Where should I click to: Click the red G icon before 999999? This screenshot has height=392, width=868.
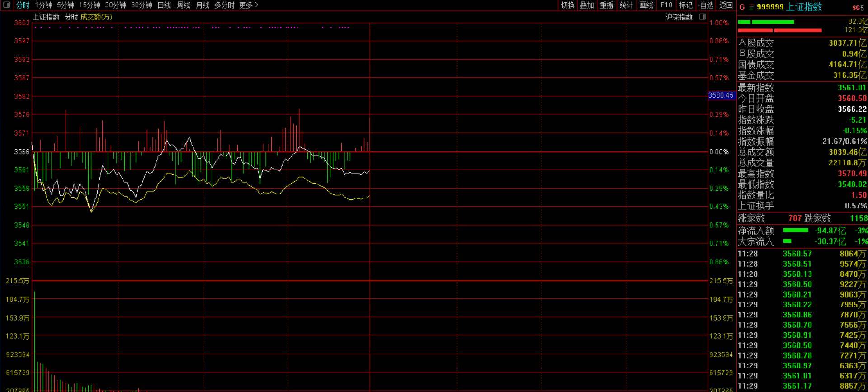click(742, 7)
